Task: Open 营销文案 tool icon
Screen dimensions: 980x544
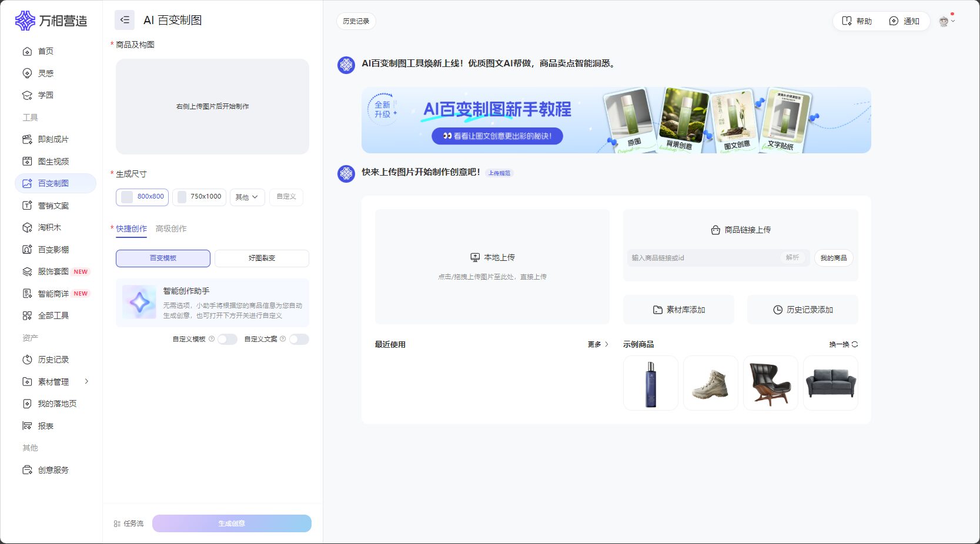Action: tap(27, 206)
